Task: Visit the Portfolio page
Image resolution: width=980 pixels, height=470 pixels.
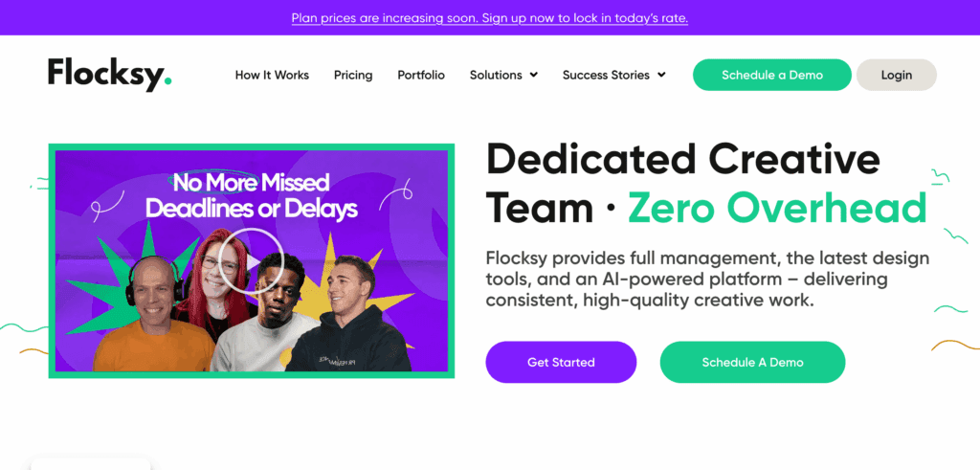Action: point(421,75)
